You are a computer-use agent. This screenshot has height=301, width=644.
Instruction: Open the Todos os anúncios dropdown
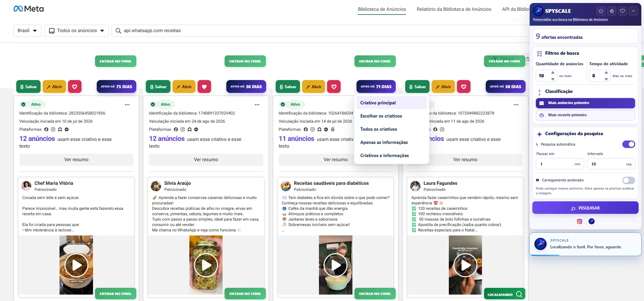point(76,31)
